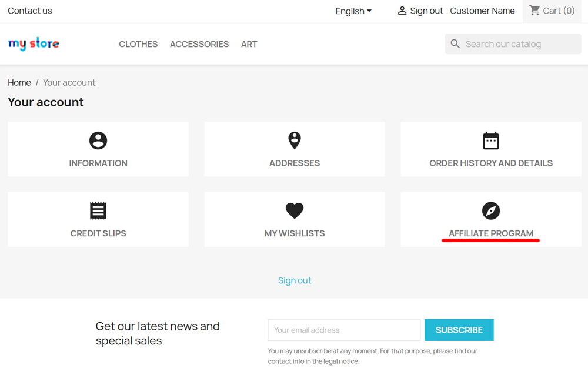588x375 pixels.
Task: Select the heart icon above MY WISHLISTS
Action: [x=294, y=210]
